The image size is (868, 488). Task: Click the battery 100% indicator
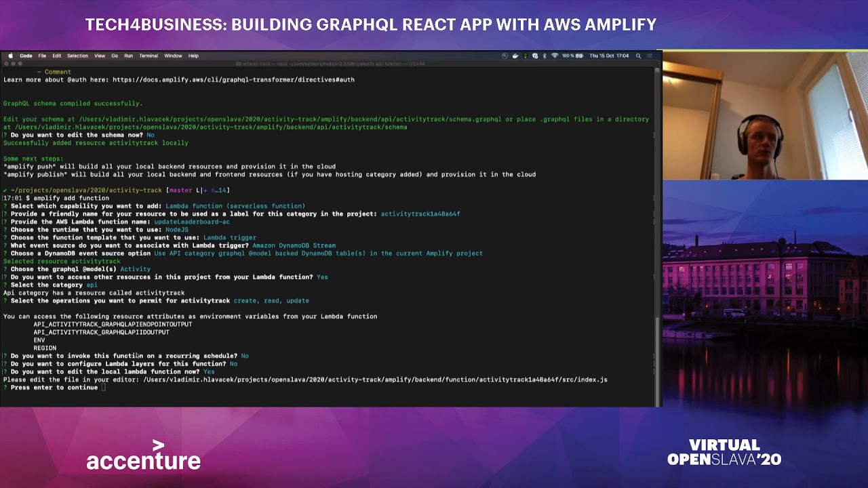tap(572, 56)
